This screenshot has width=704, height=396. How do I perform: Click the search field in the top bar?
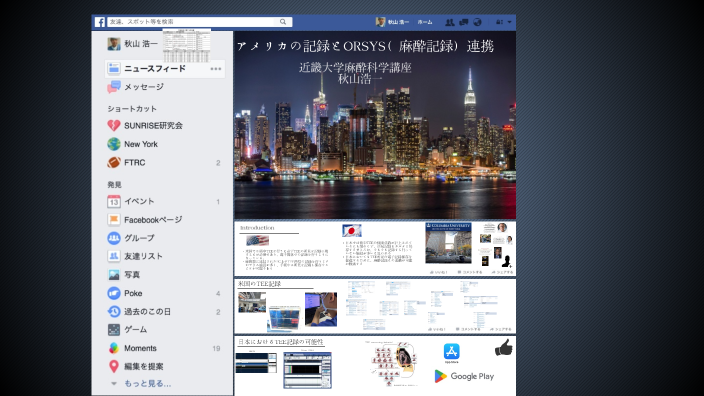191,22
